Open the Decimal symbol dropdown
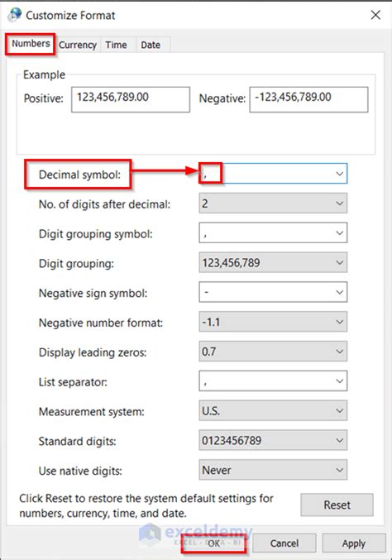 tap(273, 174)
